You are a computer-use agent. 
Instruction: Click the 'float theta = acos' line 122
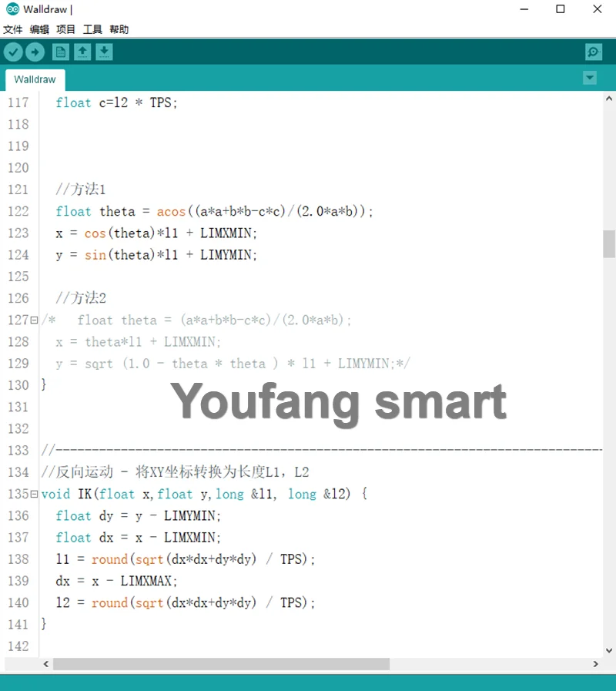click(x=214, y=212)
